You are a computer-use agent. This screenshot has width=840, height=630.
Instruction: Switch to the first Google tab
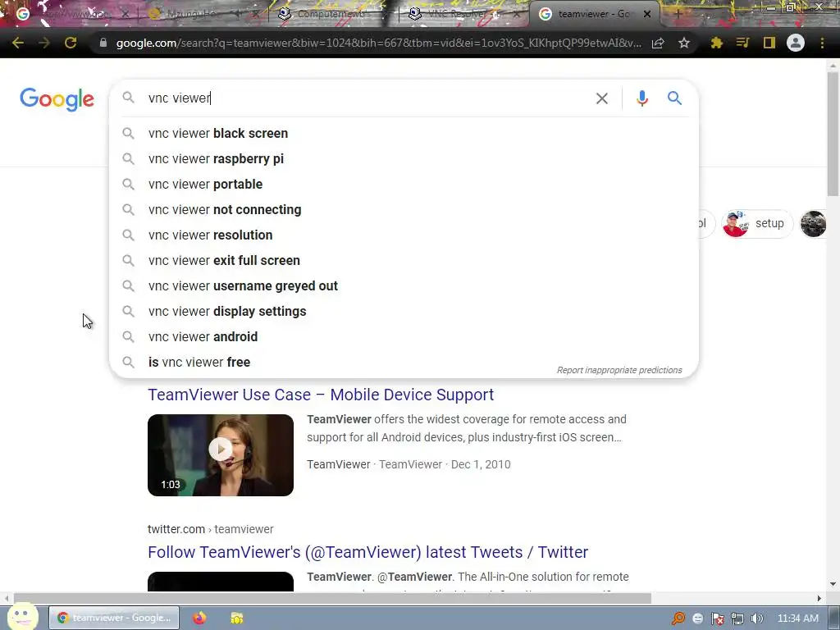coord(70,14)
